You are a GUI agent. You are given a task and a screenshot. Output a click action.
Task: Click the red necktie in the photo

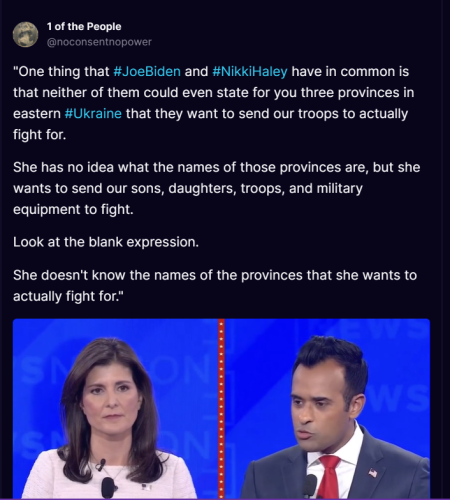tap(330, 477)
